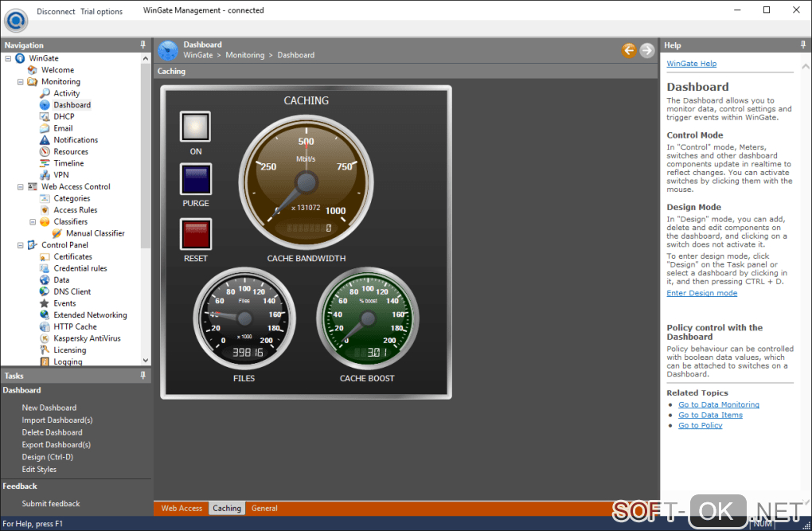
Task: Click Delete Dashboard task
Action: pyautogui.click(x=52, y=432)
